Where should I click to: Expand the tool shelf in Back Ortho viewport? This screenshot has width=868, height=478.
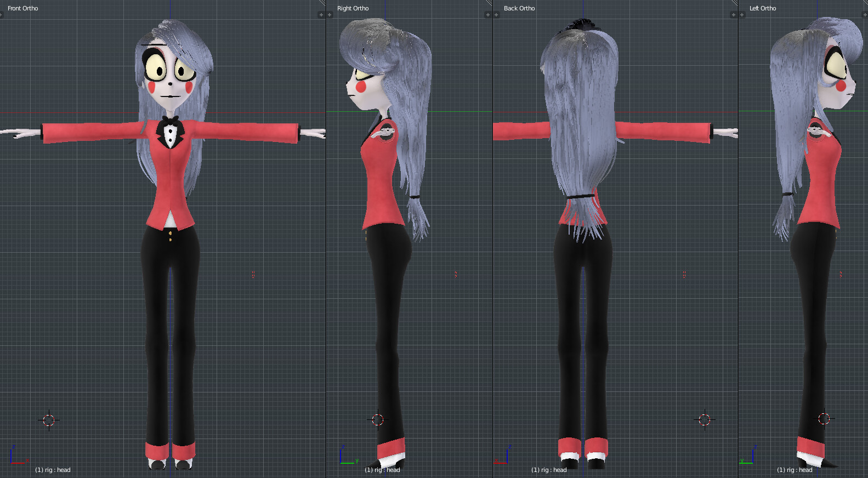[496, 15]
